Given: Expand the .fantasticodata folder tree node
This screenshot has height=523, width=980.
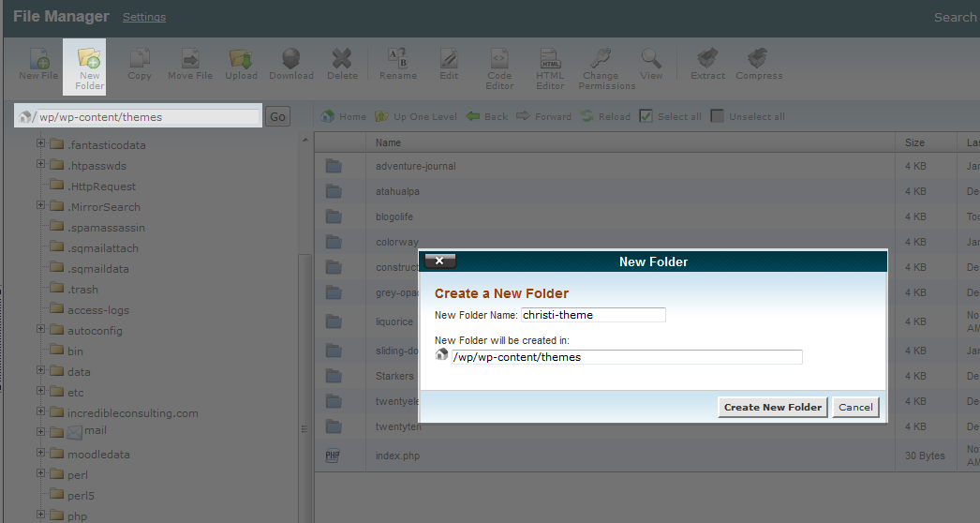Looking at the screenshot, I should pyautogui.click(x=41, y=144).
